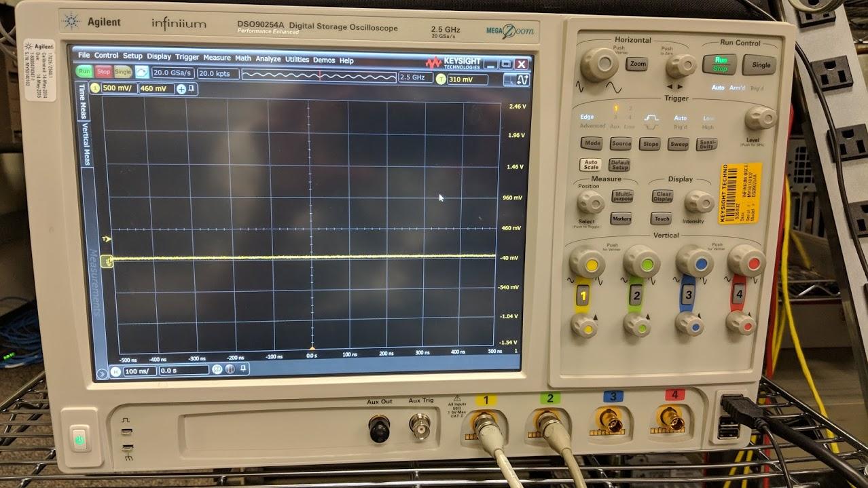Select the 500 mV/ vertical scale field
Image resolution: width=868 pixels, height=488 pixels.
118,88
